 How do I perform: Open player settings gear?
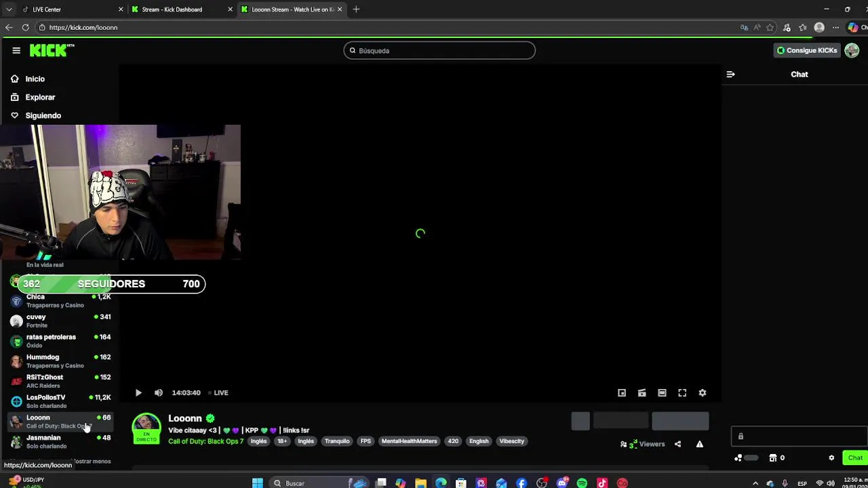(703, 392)
